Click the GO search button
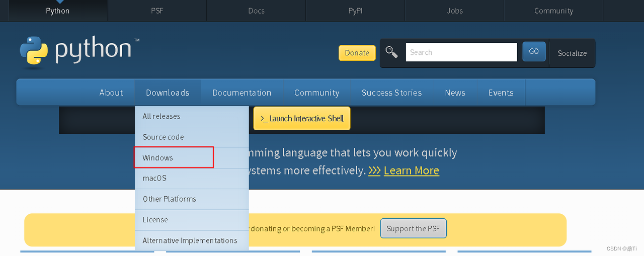The image size is (644, 256). (x=534, y=52)
